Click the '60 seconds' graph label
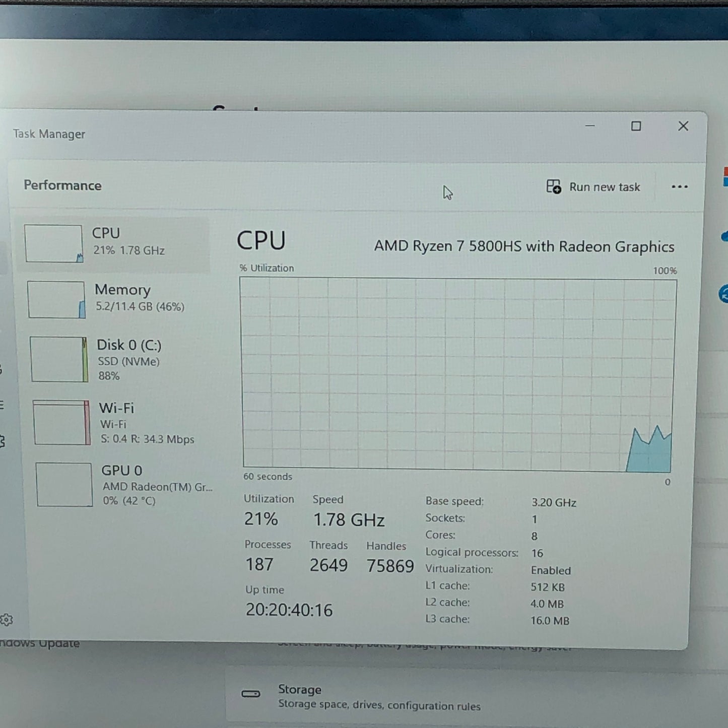The image size is (728, 728). pyautogui.click(x=268, y=477)
